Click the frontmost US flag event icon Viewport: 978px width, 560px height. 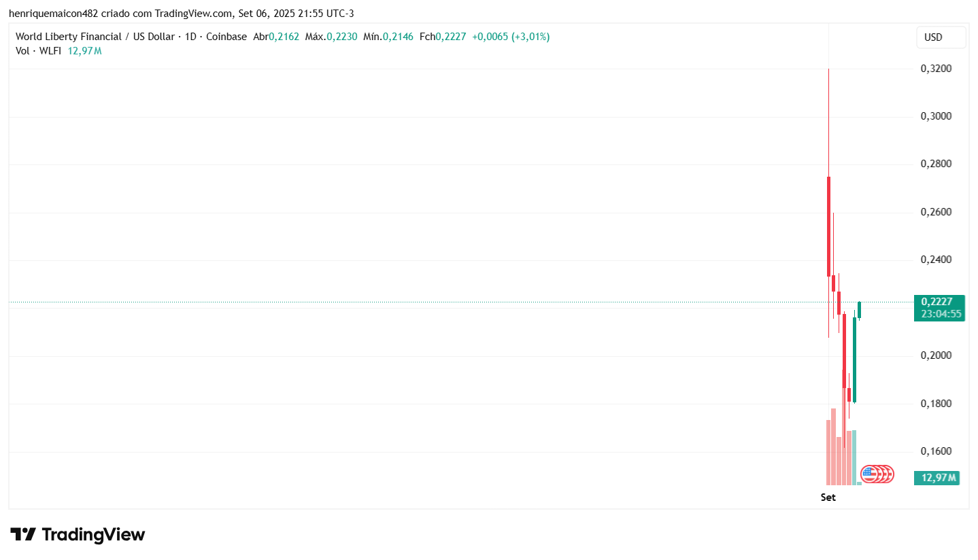click(x=869, y=474)
